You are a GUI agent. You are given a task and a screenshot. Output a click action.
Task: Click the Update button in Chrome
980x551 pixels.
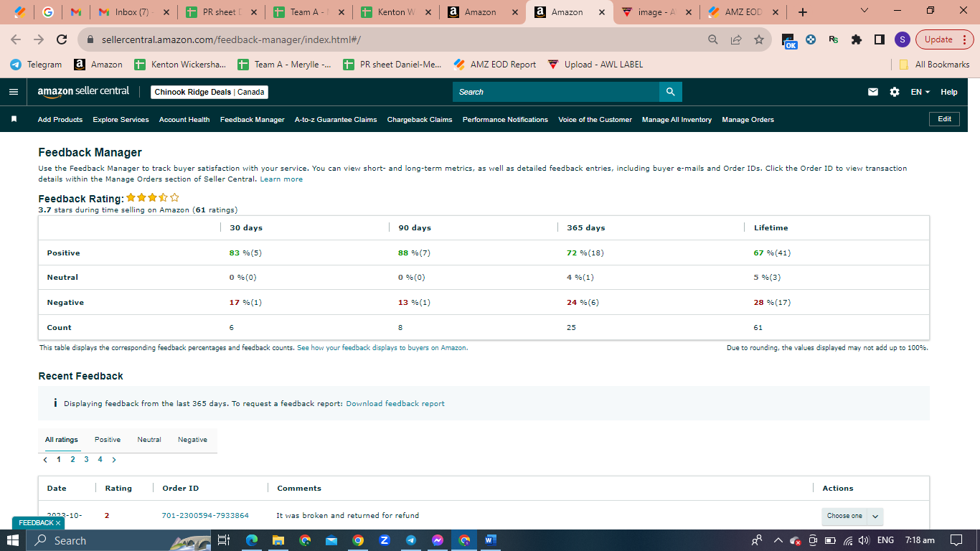944,40
